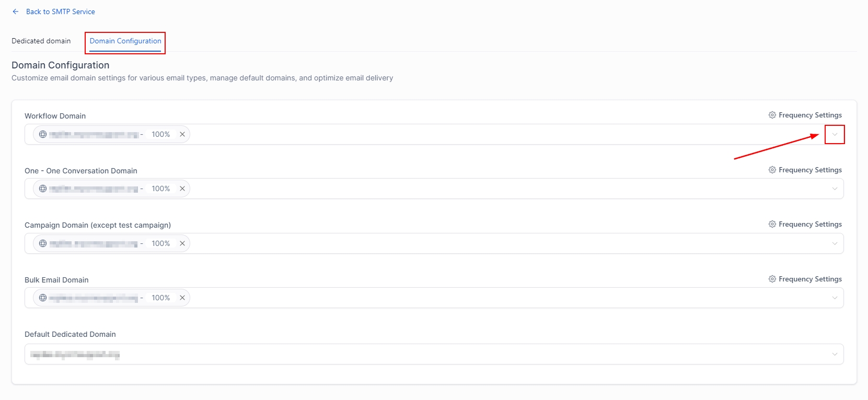Click the 100% value in Workflow Domain chip

[161, 134]
